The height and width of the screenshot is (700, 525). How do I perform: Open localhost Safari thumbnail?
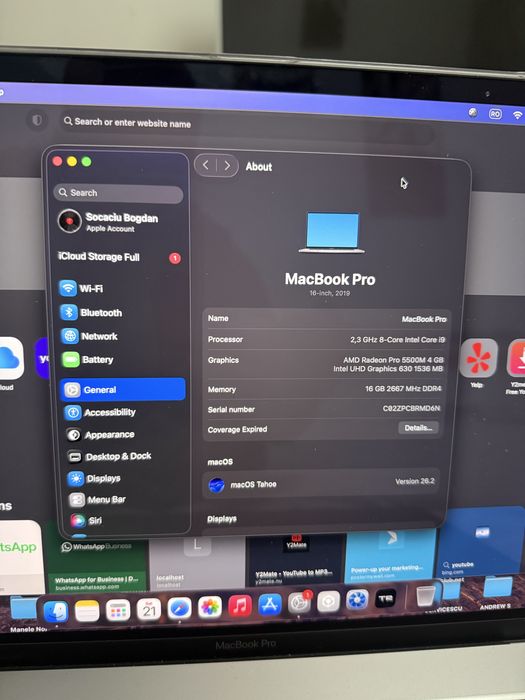(196, 563)
